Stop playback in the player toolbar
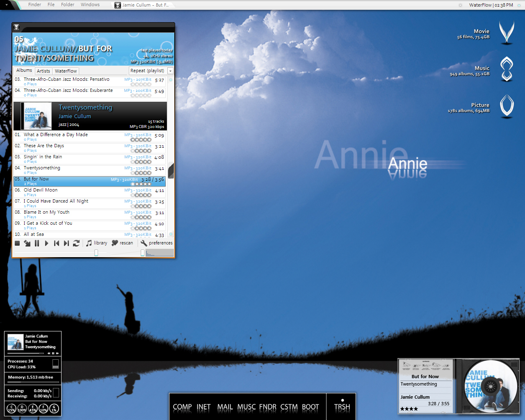 (17, 243)
